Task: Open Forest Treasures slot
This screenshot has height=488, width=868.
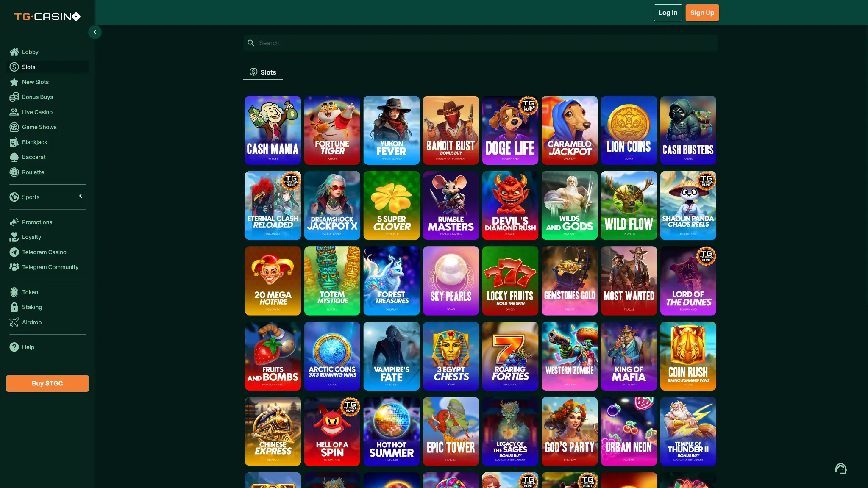Action: 392,281
